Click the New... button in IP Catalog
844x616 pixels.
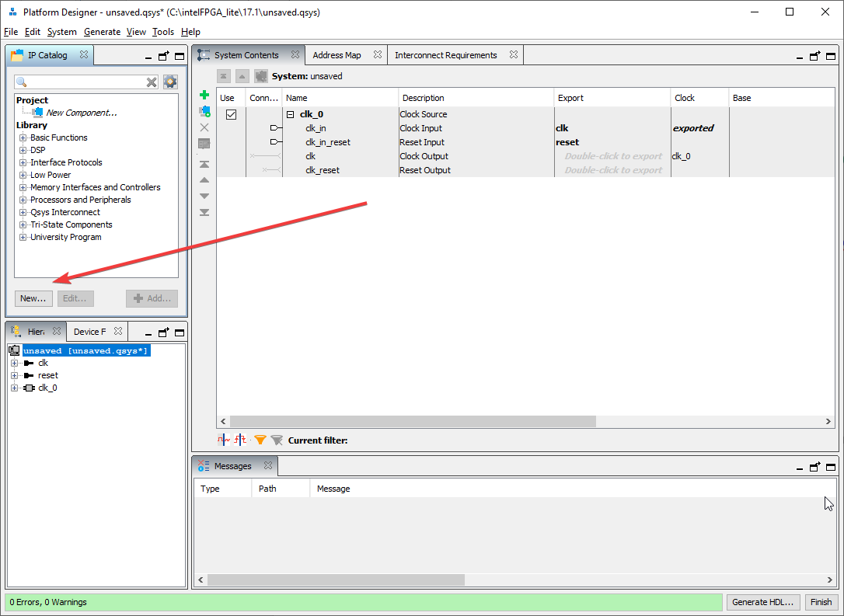[33, 298]
